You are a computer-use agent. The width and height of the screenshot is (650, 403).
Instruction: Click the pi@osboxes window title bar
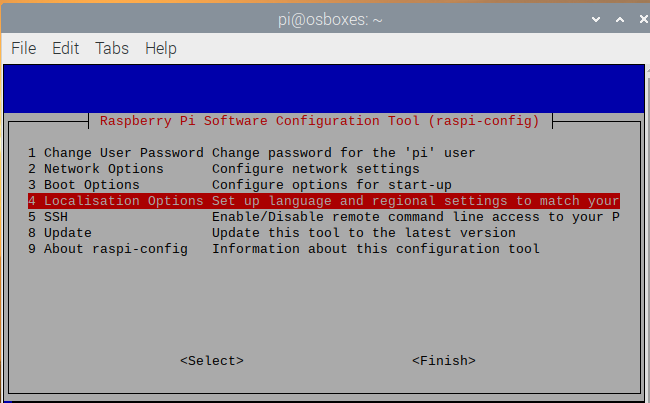click(330, 19)
